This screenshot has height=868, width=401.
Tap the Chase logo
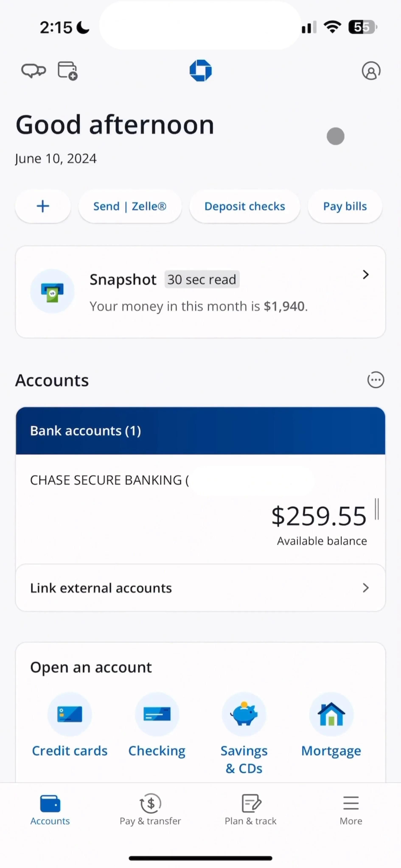[201, 71]
